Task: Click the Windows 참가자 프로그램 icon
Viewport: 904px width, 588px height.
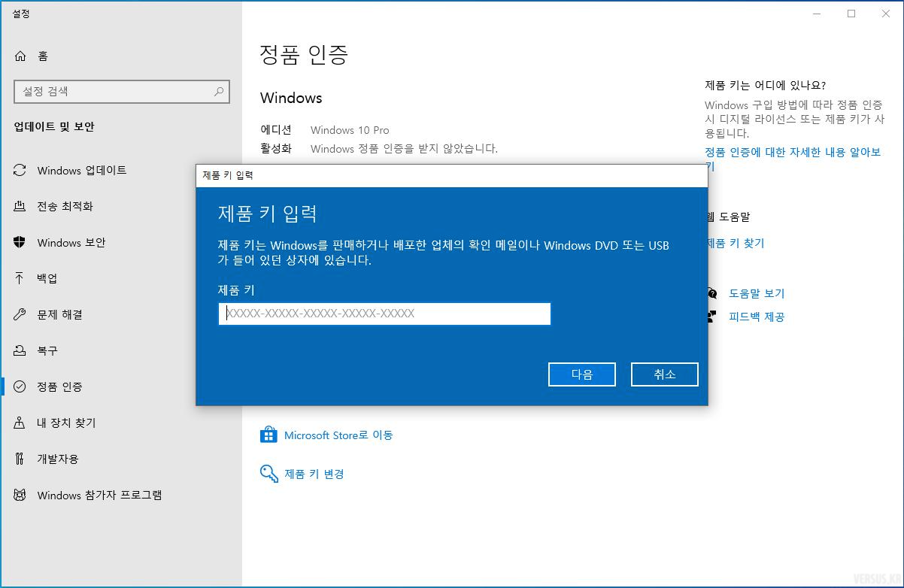Action: (x=20, y=496)
